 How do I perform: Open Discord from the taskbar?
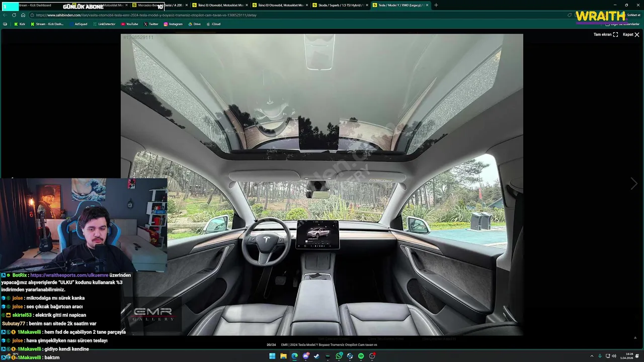pyautogui.click(x=305, y=356)
